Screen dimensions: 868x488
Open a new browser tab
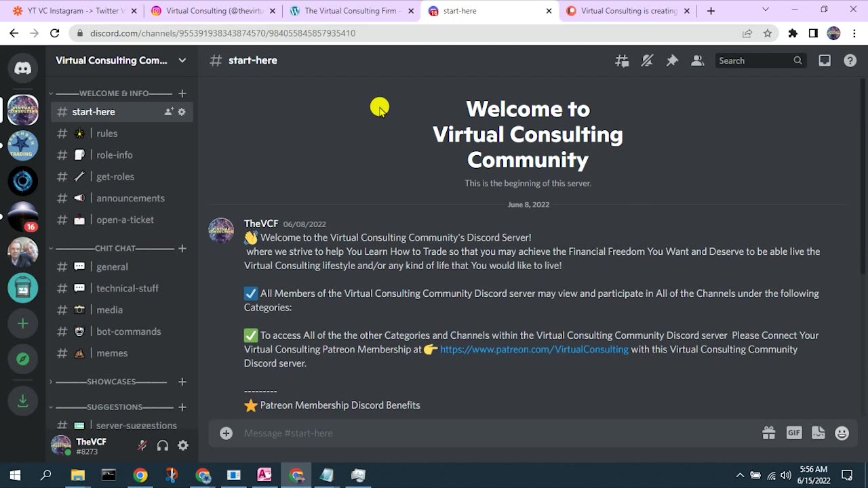711,11
